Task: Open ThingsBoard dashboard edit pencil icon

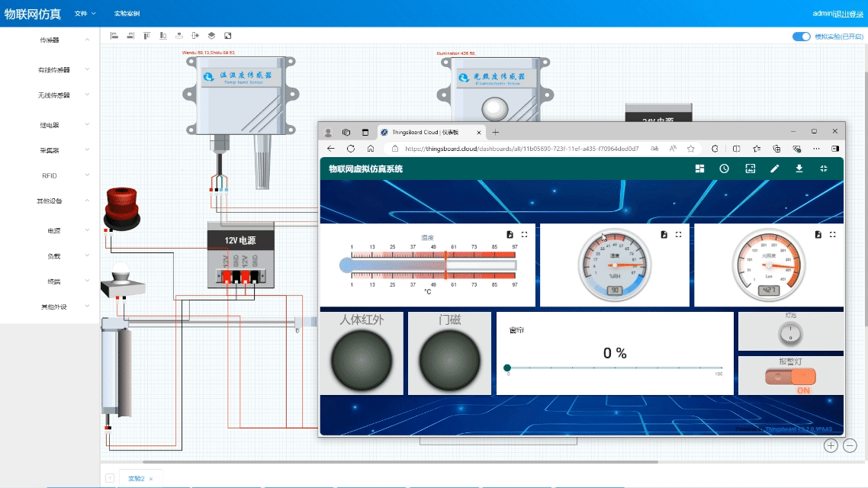Action: coord(774,169)
